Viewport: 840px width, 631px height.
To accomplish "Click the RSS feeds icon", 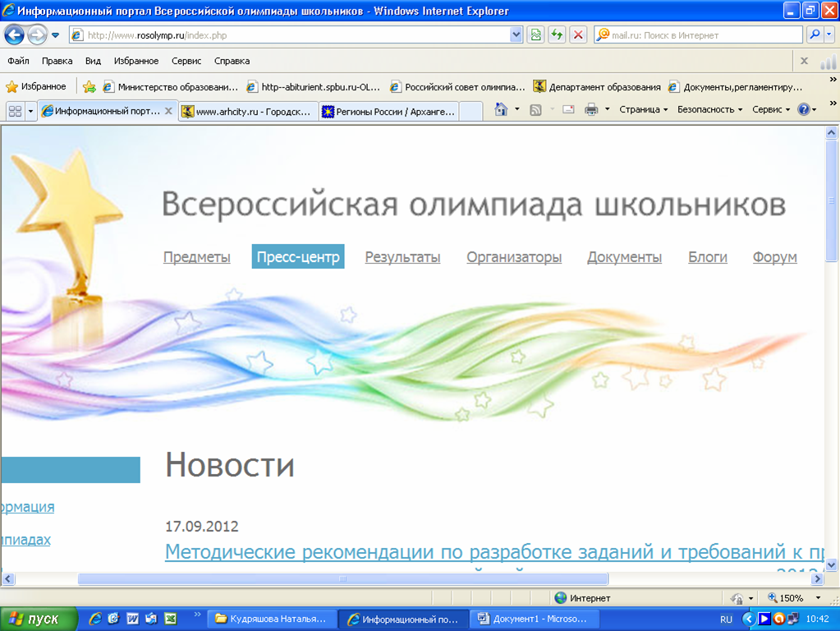I will point(536,110).
